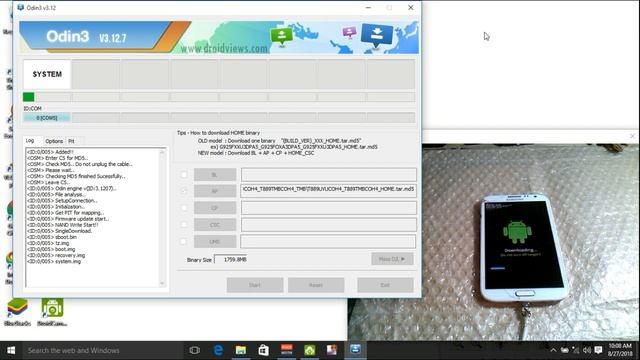Open the BlueStacks desktop shortcut
The image size is (640, 360).
(x=17, y=311)
